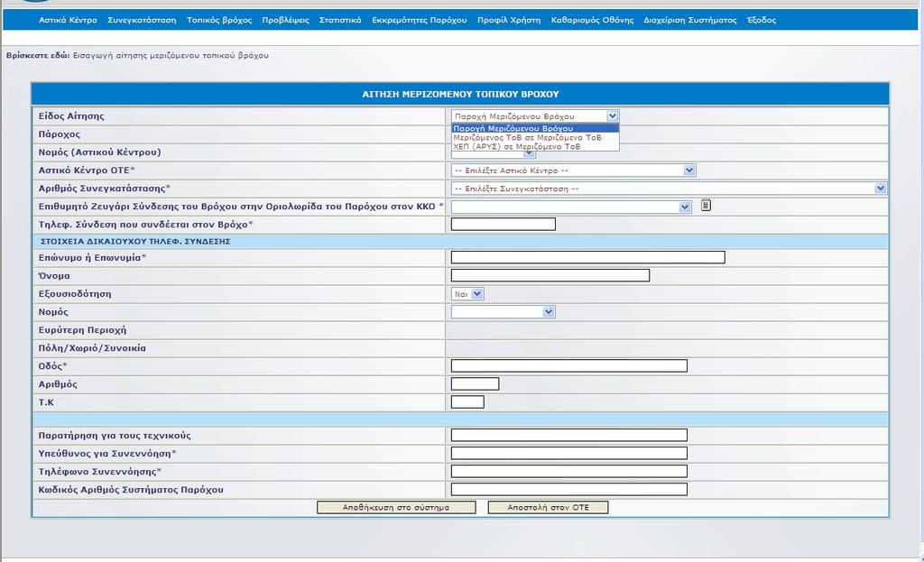Screen dimensions: 924x562
Task: Open the Διαχείριση Συστήματος menu
Action: pyautogui.click(x=690, y=20)
